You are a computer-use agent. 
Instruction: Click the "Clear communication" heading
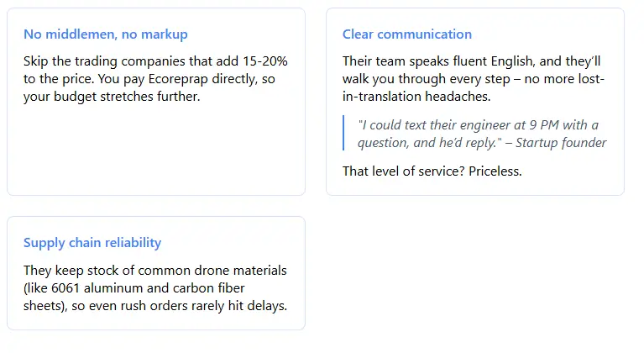tap(406, 34)
